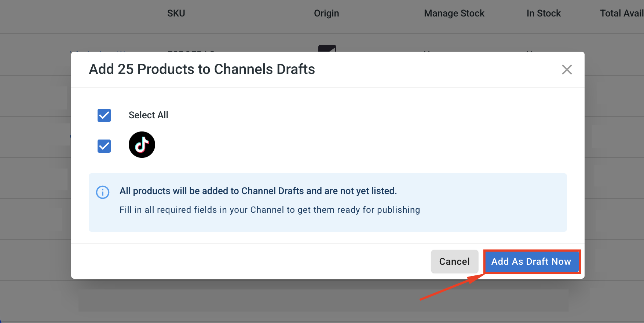Click the 'Fill in all required fields' text
Viewport: 644px width, 323px height.
pos(270,210)
